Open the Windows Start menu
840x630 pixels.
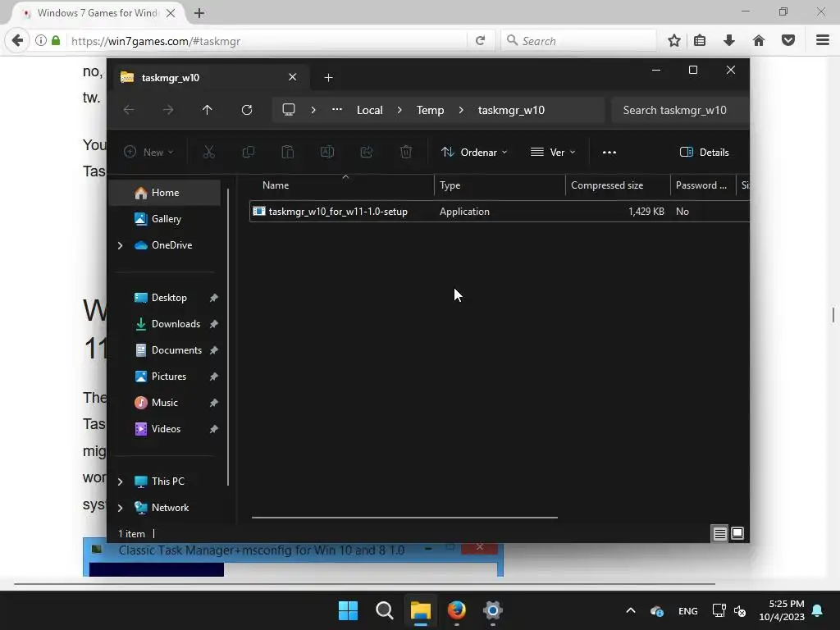[348, 610]
